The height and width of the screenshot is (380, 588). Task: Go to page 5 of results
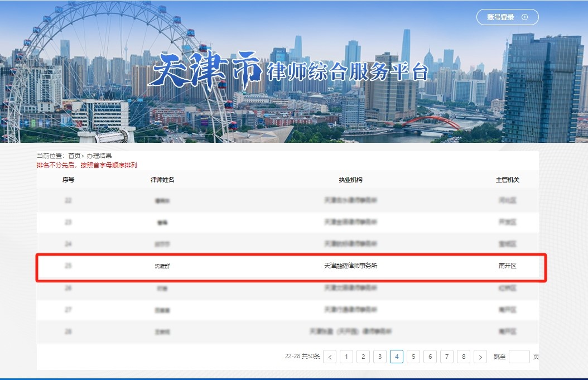[414, 356]
